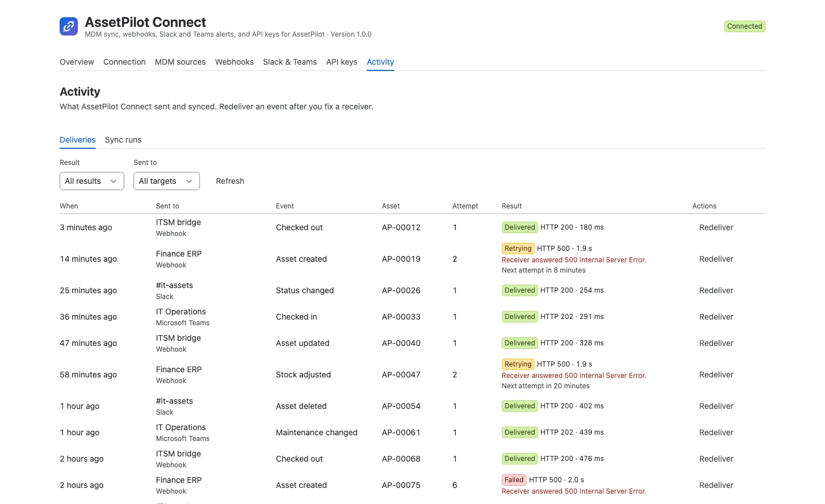Expand the Sent to targets dropdown
This screenshot has width=825, height=504.
click(x=167, y=181)
